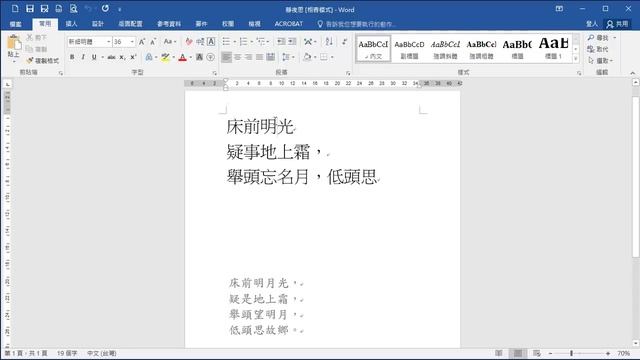
Task: Switch to Print Layout view in status bar
Action: (518, 353)
